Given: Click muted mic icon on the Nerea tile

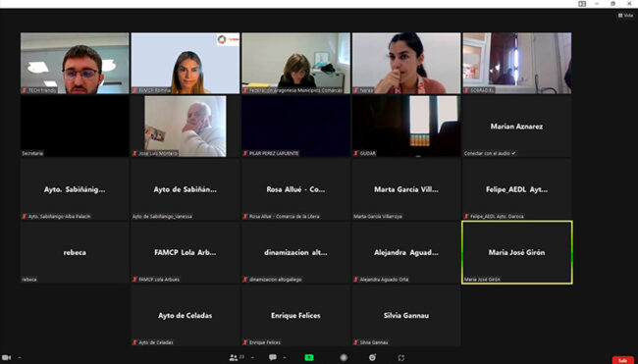Looking at the screenshot, I should [355, 90].
